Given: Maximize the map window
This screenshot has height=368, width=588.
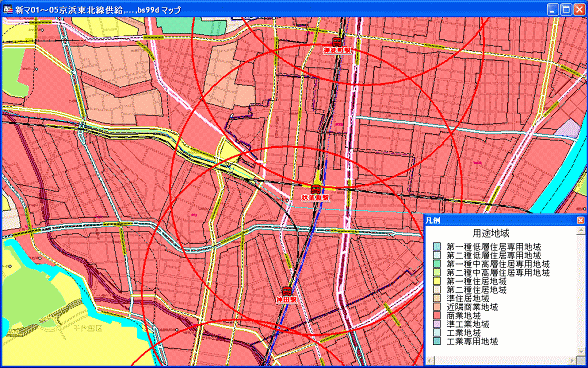Looking at the screenshot, I should click(x=566, y=9).
